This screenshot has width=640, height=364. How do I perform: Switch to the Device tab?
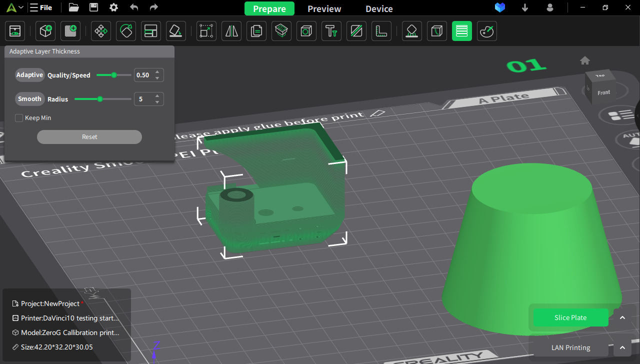[x=379, y=8]
